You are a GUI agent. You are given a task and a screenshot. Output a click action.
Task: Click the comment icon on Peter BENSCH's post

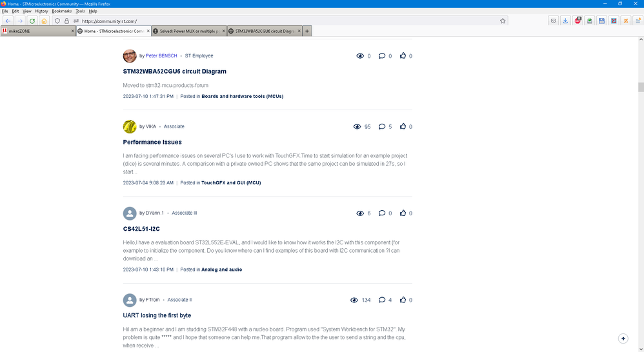pyautogui.click(x=382, y=56)
